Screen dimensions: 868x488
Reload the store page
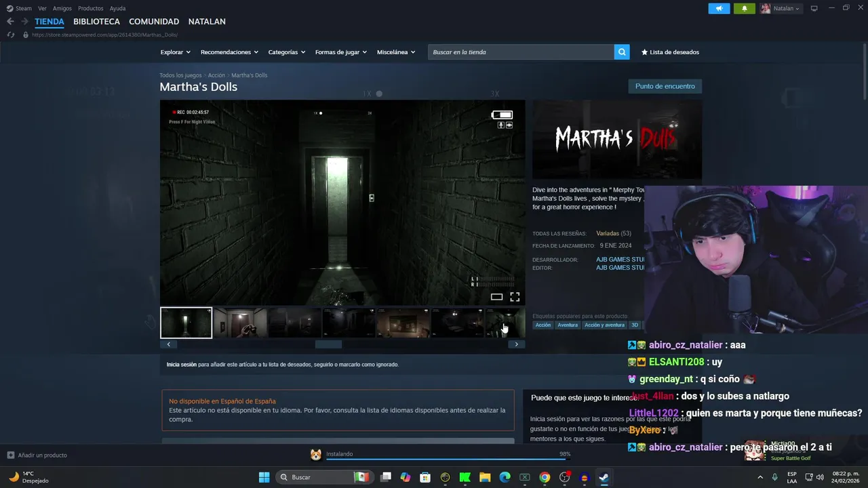(x=10, y=35)
